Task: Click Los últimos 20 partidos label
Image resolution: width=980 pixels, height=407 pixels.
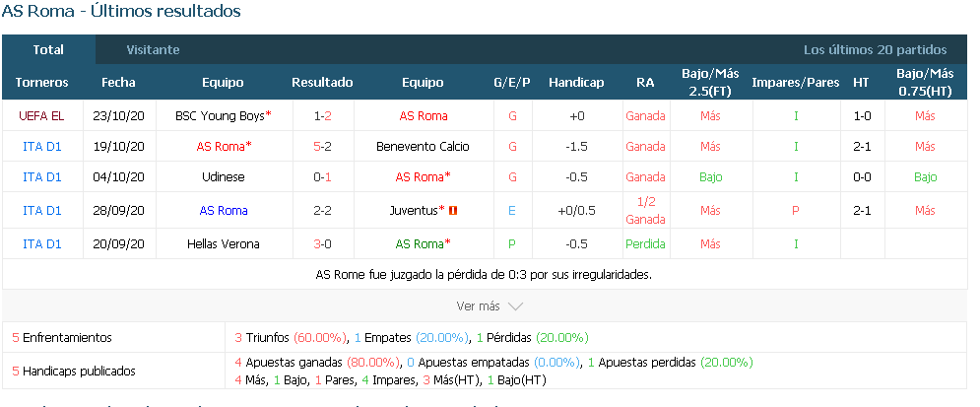Action: point(875,50)
